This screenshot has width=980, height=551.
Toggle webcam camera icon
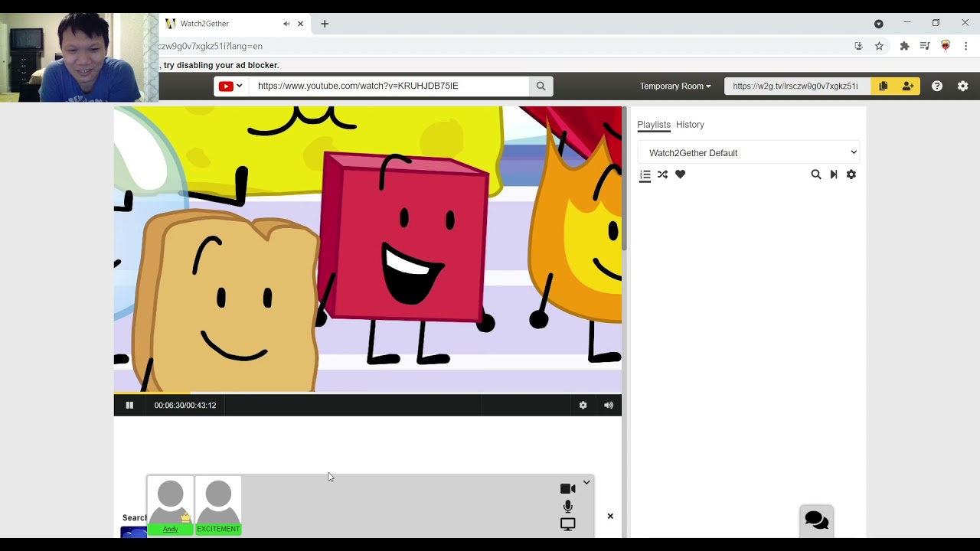tap(568, 489)
